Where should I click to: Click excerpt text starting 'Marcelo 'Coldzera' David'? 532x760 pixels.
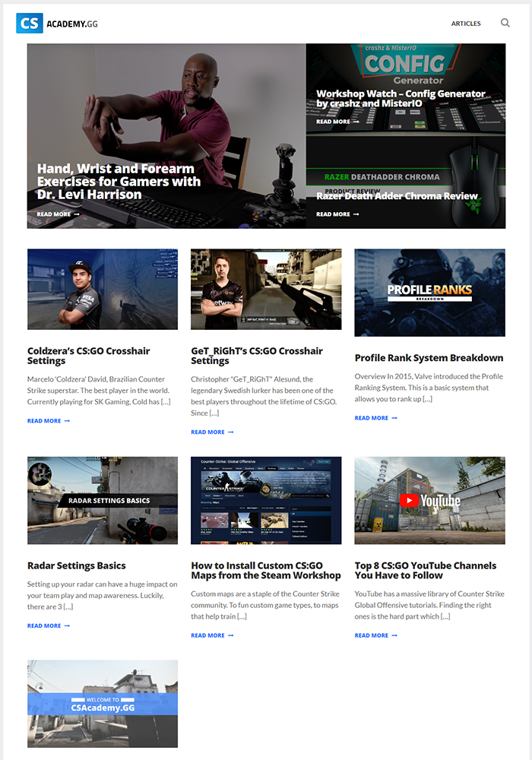99,390
